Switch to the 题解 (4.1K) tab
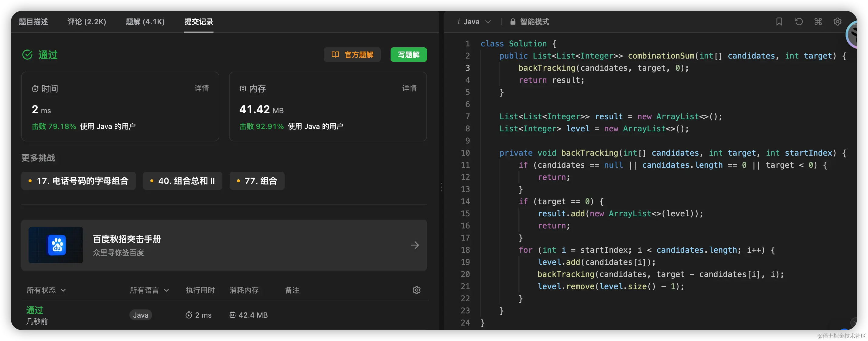This screenshot has height=341, width=868. (145, 22)
